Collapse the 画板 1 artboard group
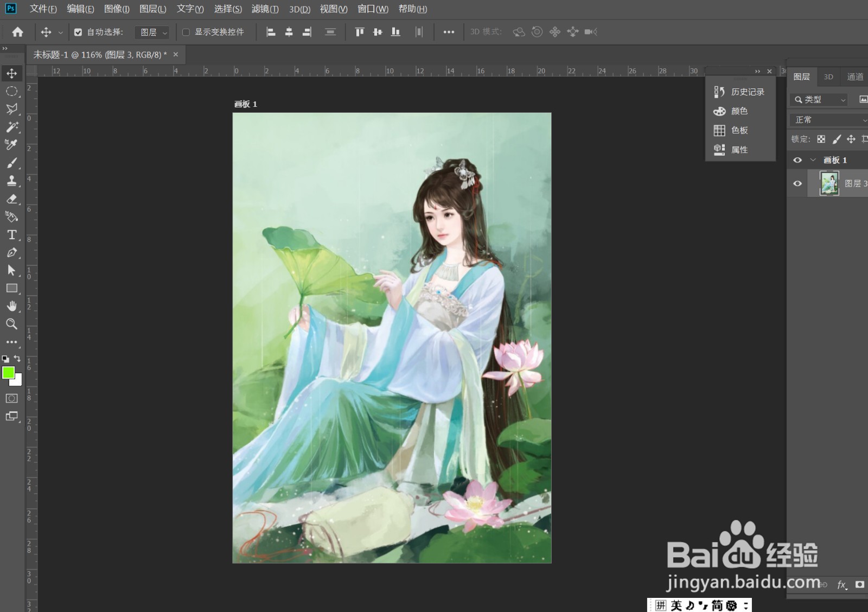 [x=813, y=160]
